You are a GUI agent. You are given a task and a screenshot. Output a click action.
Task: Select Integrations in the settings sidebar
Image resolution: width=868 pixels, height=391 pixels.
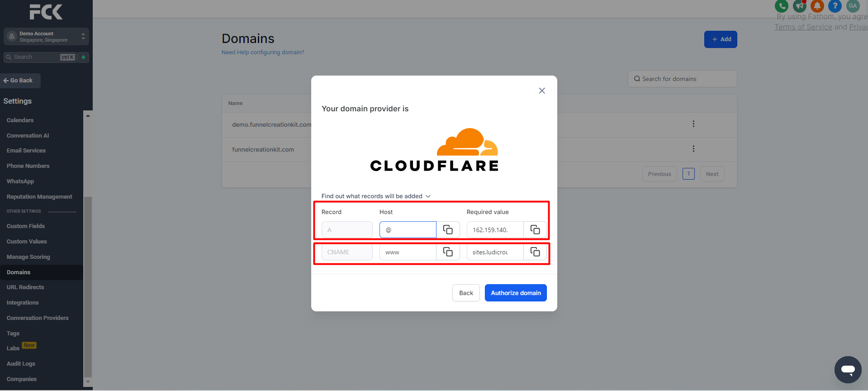pos(23,303)
